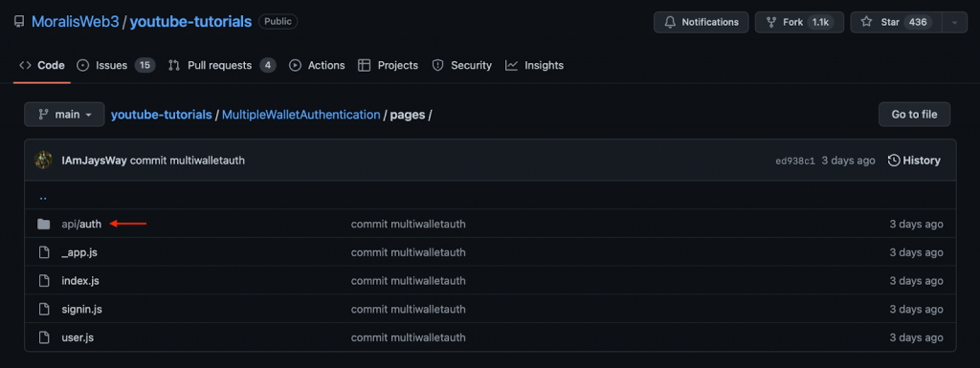The height and width of the screenshot is (368, 980).
Task: Open the user.js file
Action: click(x=78, y=337)
